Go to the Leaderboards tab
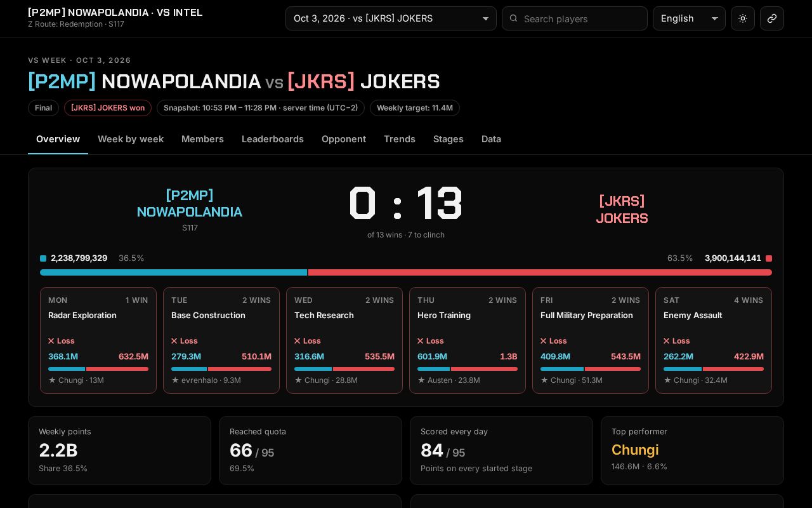812x508 pixels. (x=273, y=139)
